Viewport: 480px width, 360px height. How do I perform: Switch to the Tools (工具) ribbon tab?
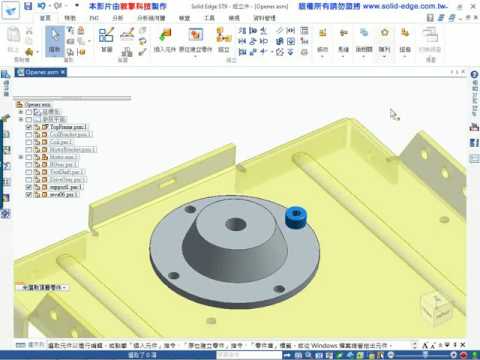[209, 18]
